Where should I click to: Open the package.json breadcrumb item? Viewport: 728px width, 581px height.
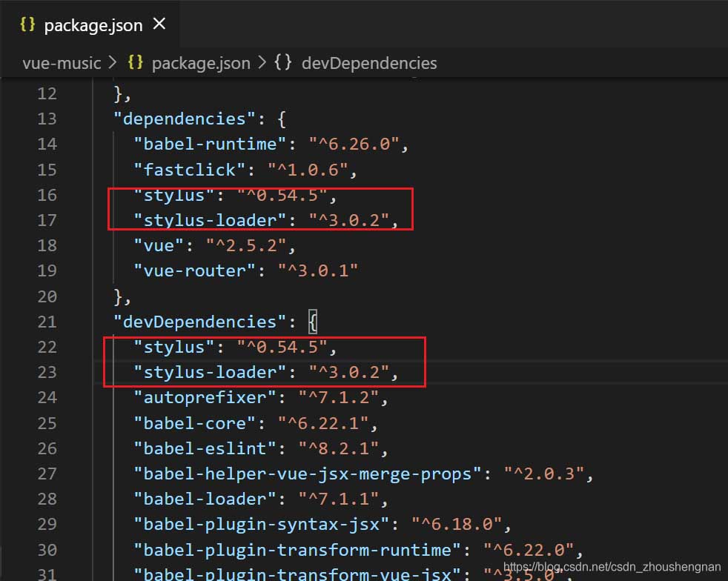200,63
